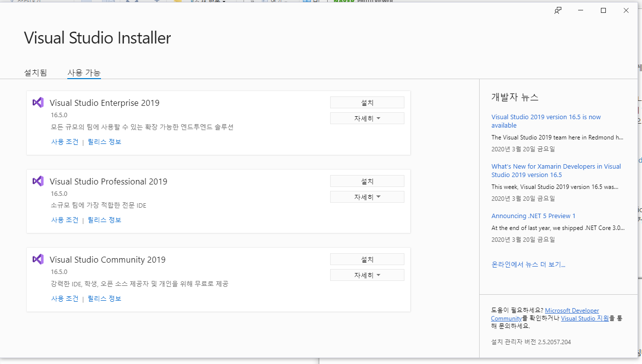This screenshot has height=364, width=642.
Task: Click Enterprise description '모든 규모의 팀에…엔드투엔드 솔루션'
Action: (x=142, y=127)
